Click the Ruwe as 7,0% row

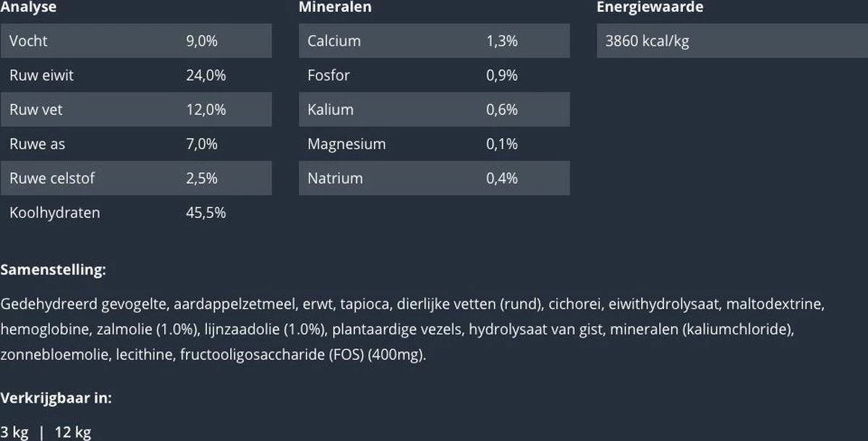tap(136, 144)
